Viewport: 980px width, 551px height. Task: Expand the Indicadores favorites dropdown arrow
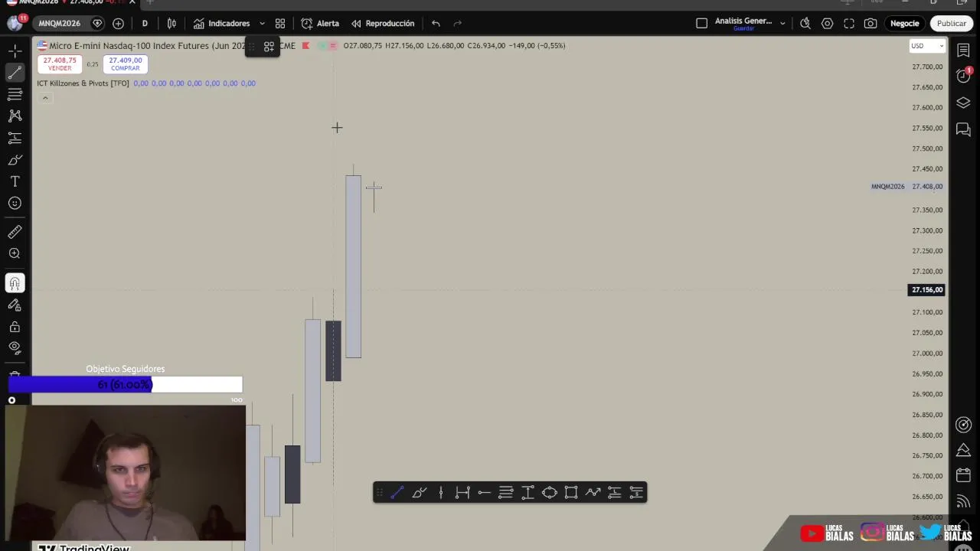[262, 24]
